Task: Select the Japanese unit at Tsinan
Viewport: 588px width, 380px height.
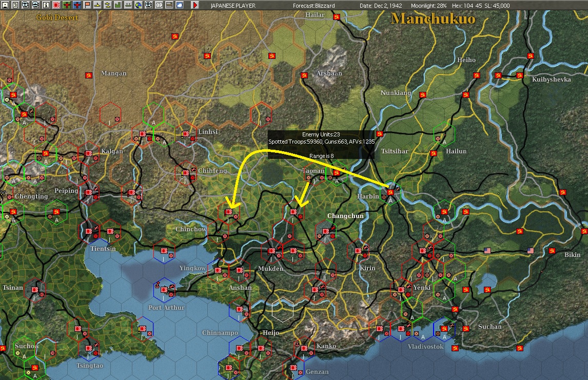Action: pyautogui.click(x=35, y=290)
